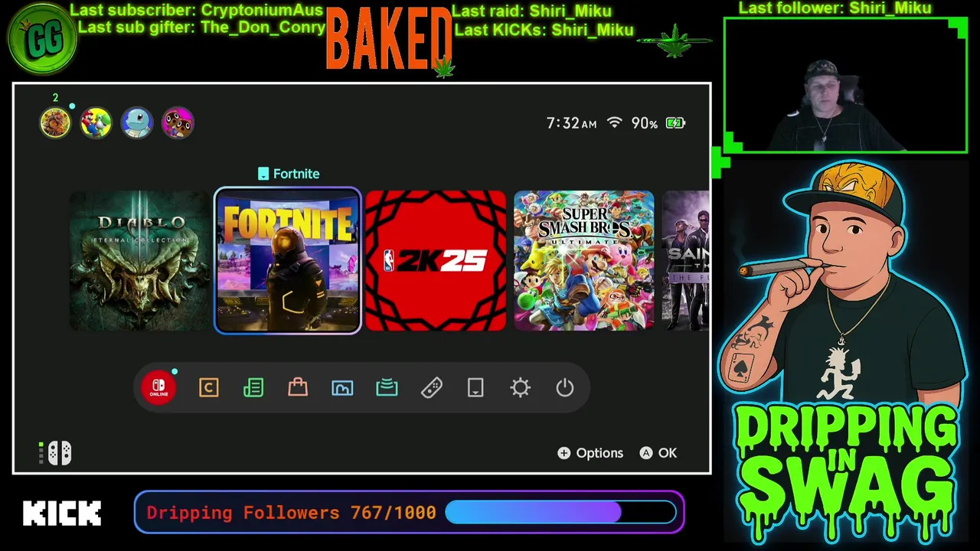Open the News icon
The height and width of the screenshot is (551, 980).
coord(253,388)
